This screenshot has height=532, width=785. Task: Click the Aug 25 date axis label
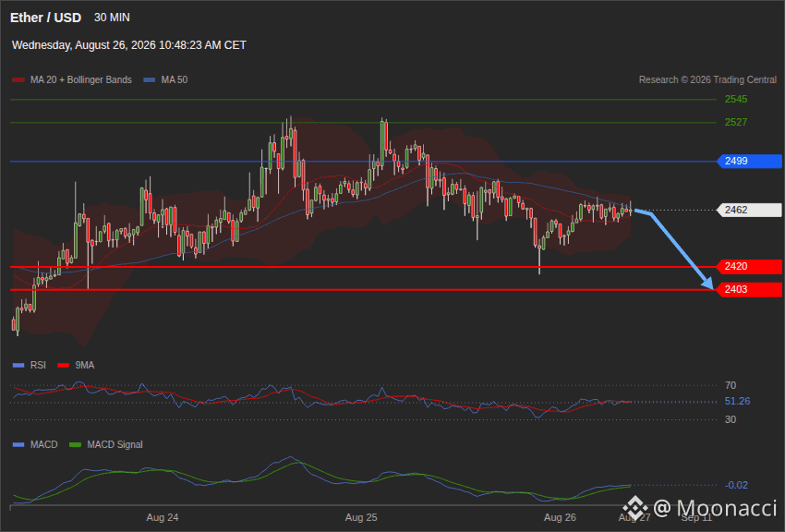pyautogui.click(x=361, y=517)
